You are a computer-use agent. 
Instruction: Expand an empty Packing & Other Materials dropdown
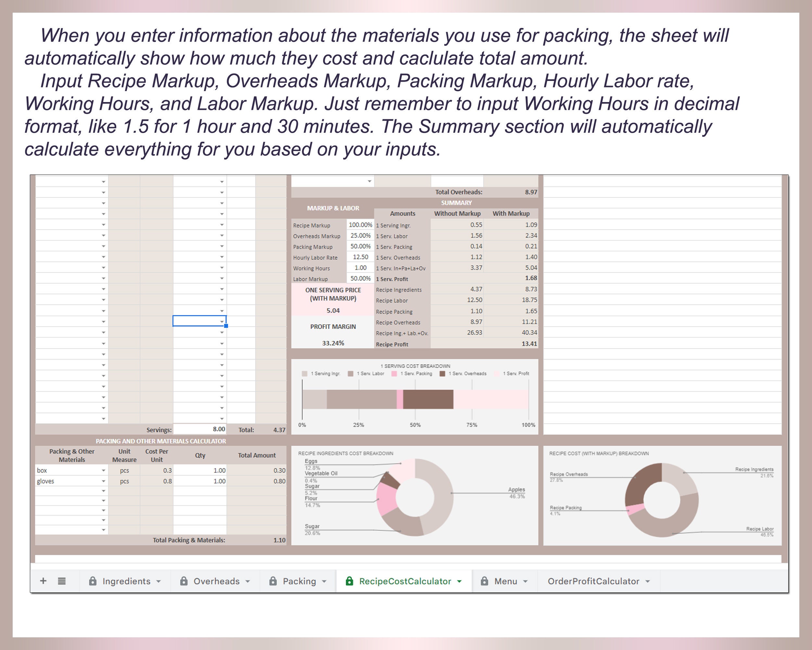104,491
